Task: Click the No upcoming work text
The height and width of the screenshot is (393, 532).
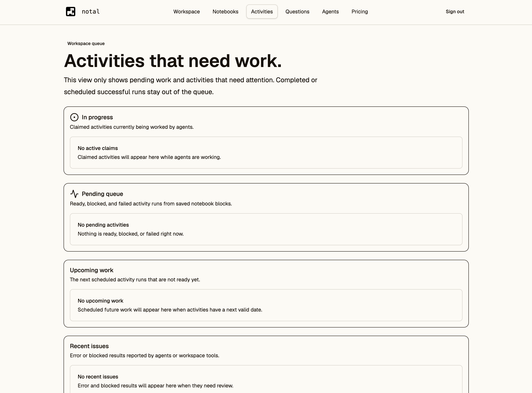Action: [x=100, y=301]
